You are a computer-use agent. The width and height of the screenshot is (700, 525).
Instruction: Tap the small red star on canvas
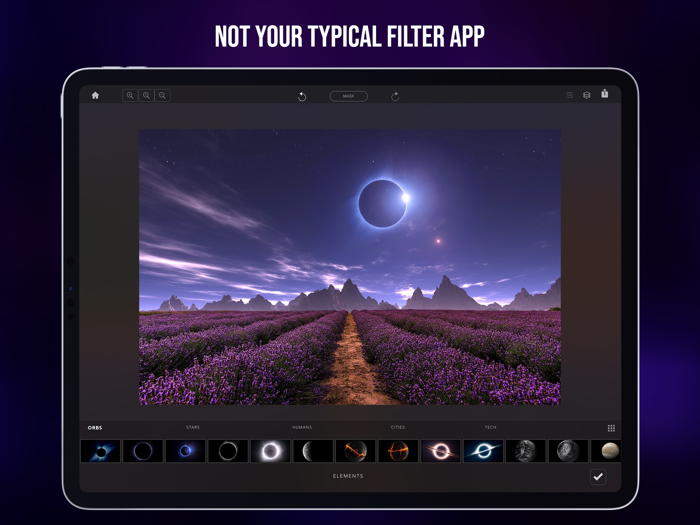[438, 241]
